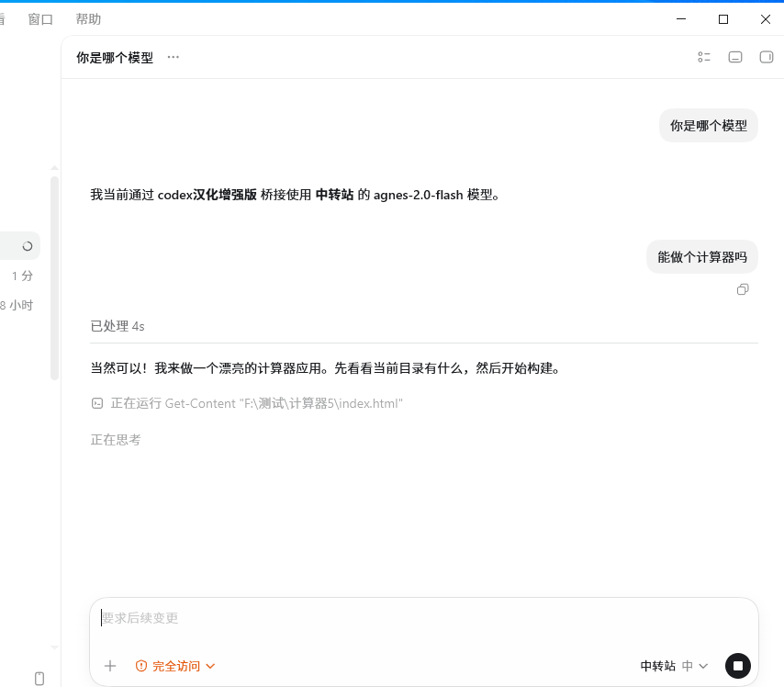Click the sidebar scroll-up arrow
Image resolution: width=784 pixels, height=687 pixels.
click(x=54, y=168)
